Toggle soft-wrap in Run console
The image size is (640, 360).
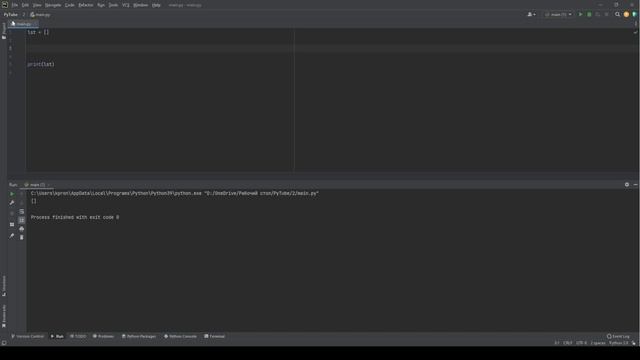(x=22, y=211)
